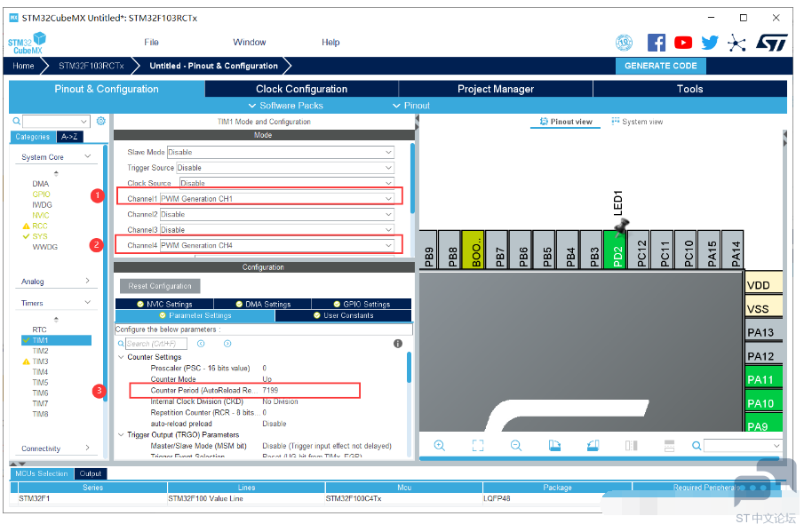804x532 pixels.
Task: Zoom in on the pinout view
Action: coord(440,445)
